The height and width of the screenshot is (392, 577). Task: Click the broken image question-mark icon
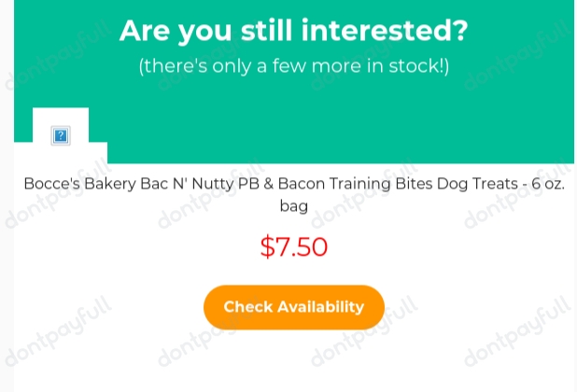click(61, 135)
